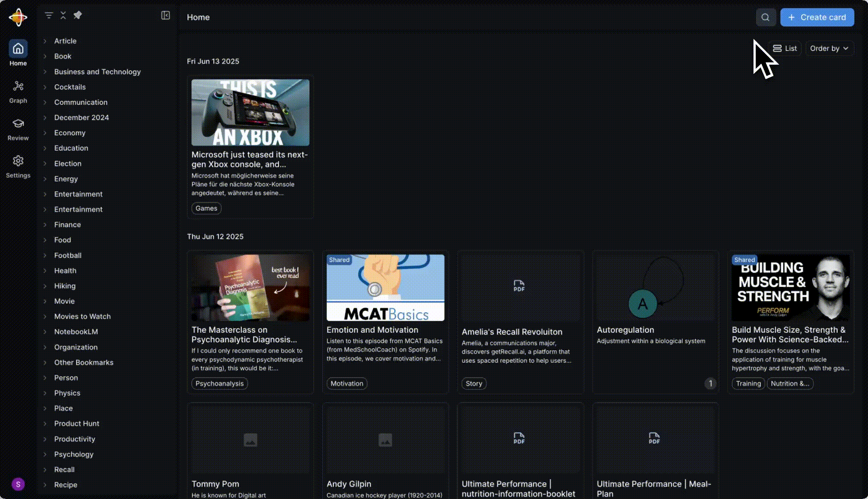Select the Other Bookmarks tag
Screen dimensions: 868x499
(84, 363)
